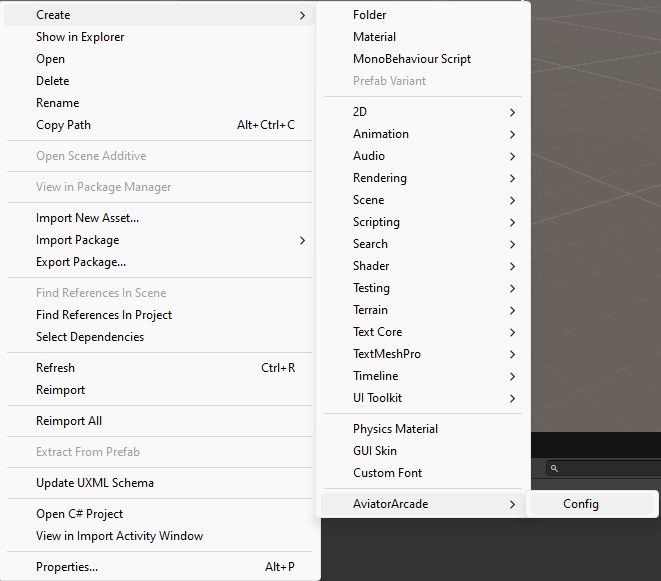Expand AviatorArcade chevron arrow
The width and height of the screenshot is (661, 581).
[512, 504]
